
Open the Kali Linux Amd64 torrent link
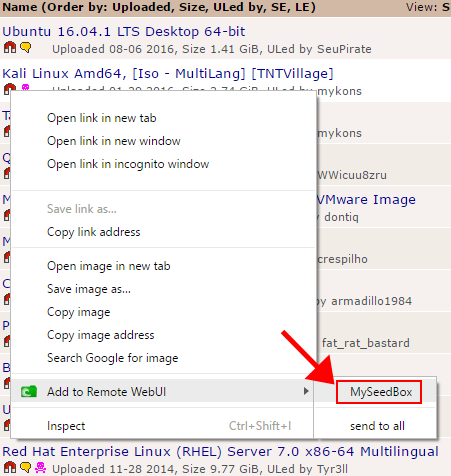168,74
